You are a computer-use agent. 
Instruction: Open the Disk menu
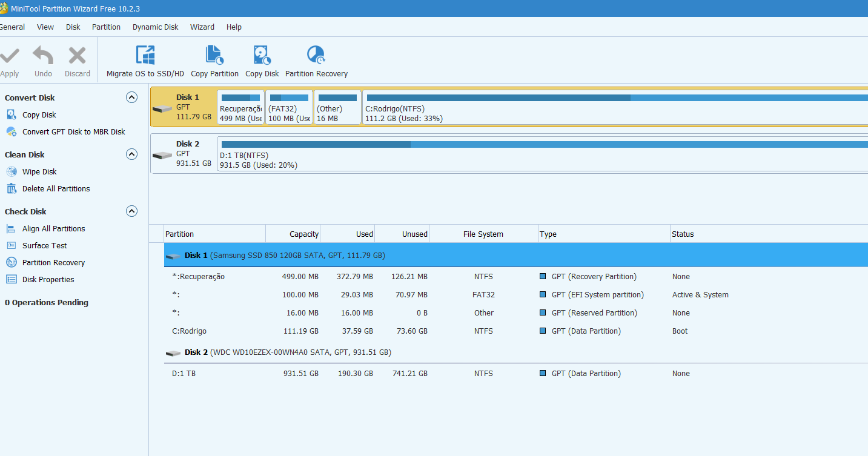[x=73, y=27]
